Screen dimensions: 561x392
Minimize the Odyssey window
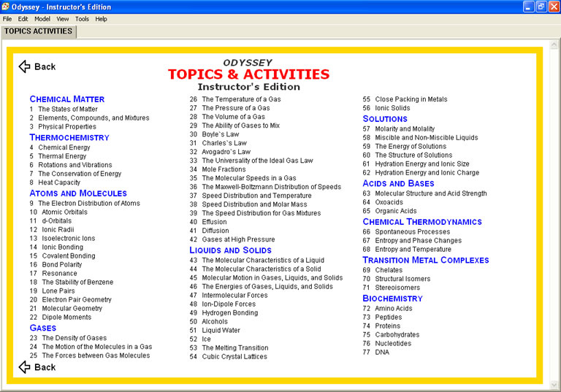click(528, 7)
